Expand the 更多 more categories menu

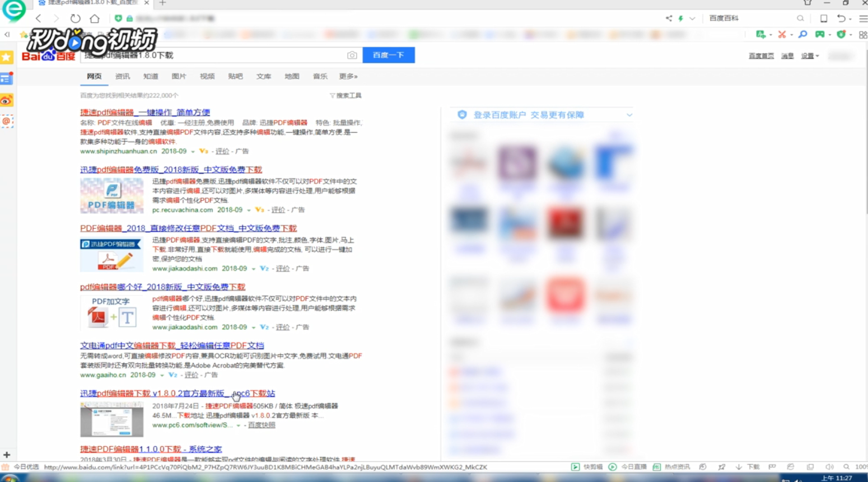tap(348, 76)
